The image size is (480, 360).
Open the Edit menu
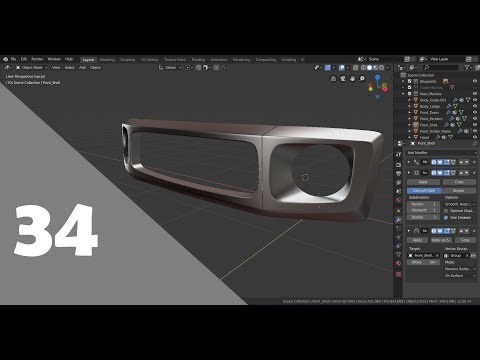pyautogui.click(x=24, y=59)
